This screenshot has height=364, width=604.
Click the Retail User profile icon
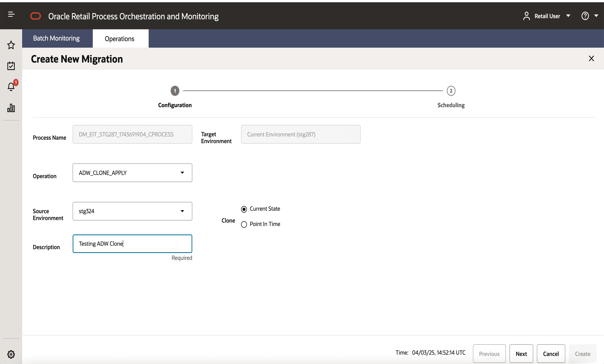click(x=526, y=16)
